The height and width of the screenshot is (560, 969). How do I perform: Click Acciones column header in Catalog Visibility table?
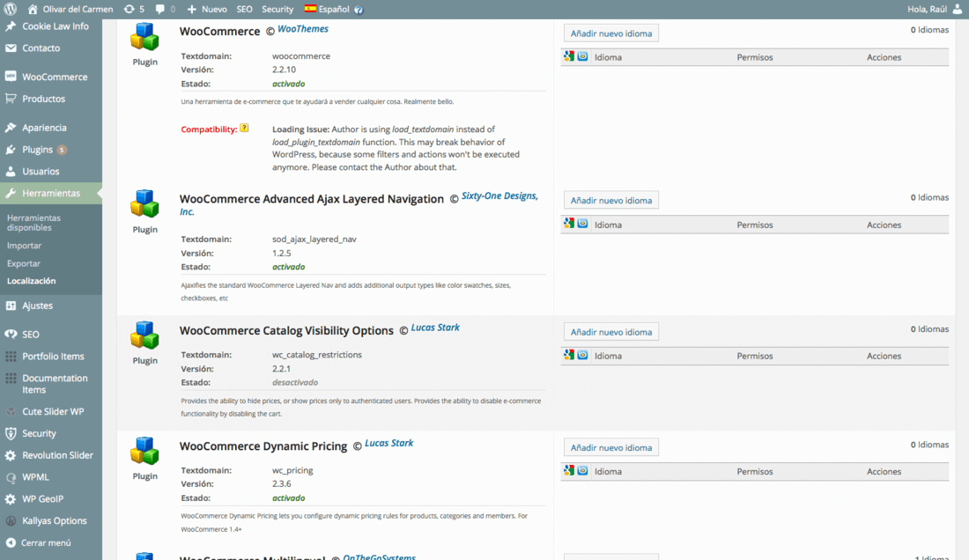point(884,357)
